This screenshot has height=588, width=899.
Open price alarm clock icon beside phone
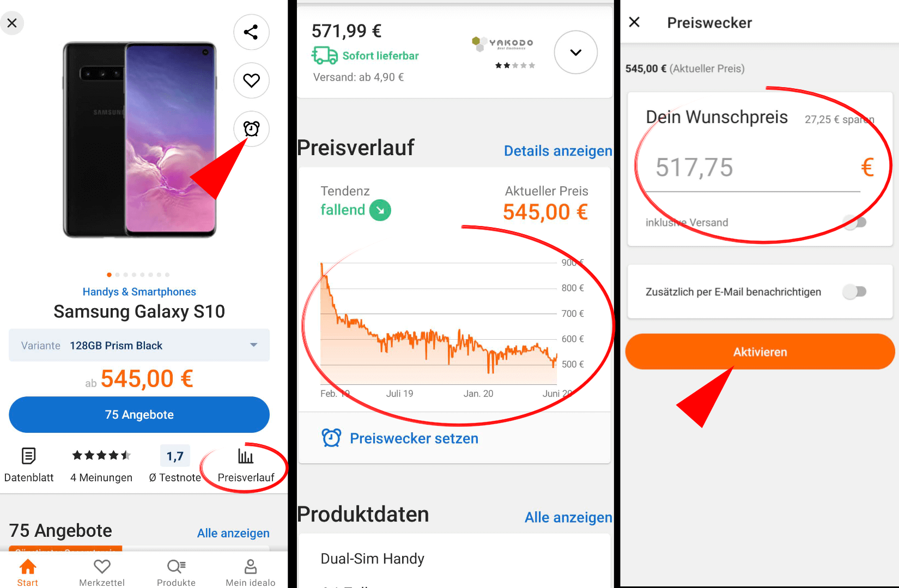[251, 128]
